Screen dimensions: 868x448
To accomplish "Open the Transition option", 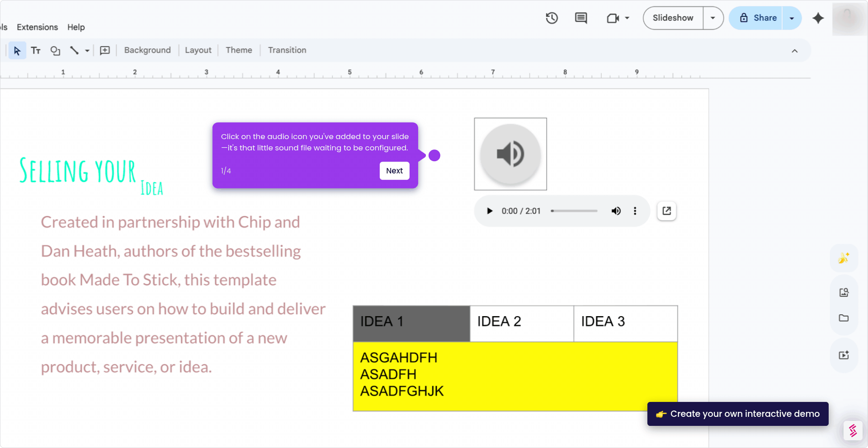I will click(x=287, y=50).
